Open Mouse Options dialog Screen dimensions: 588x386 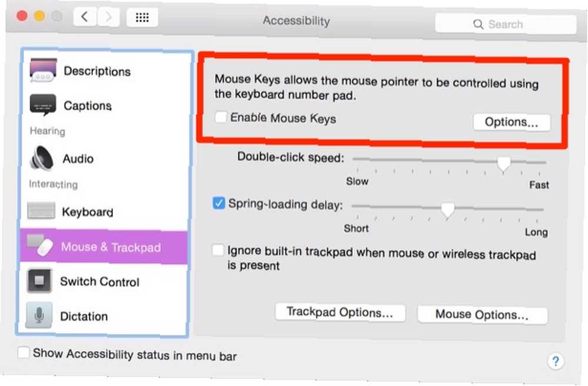[x=482, y=314]
